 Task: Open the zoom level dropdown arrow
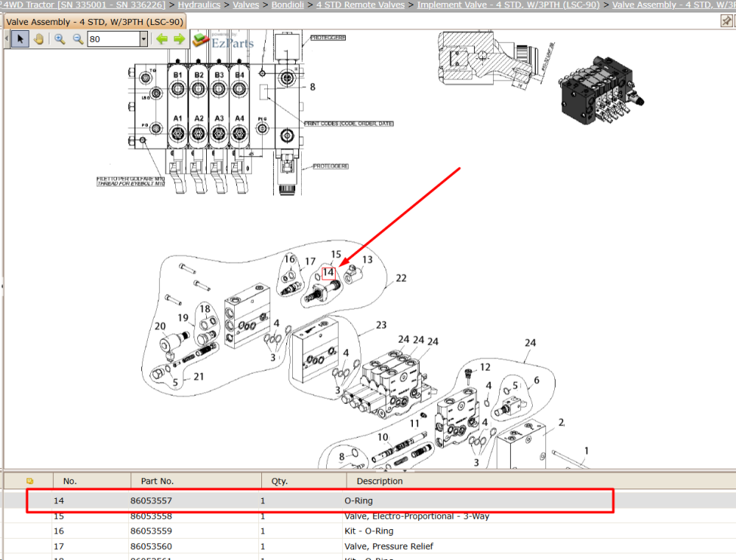tap(144, 39)
